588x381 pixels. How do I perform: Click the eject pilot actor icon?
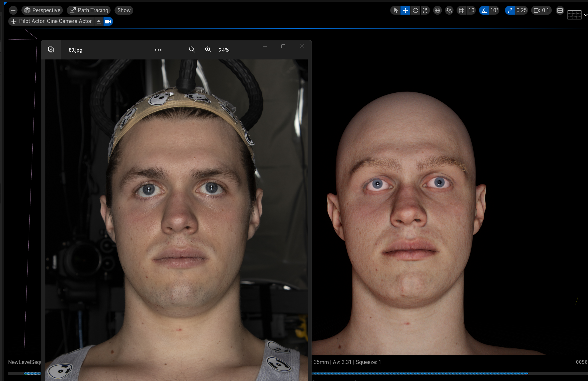tap(99, 21)
